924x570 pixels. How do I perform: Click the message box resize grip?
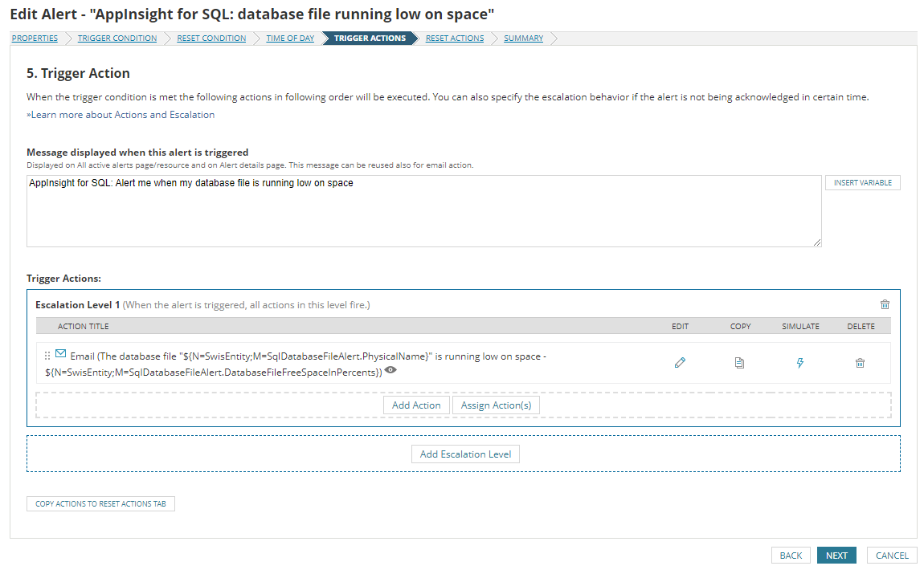(817, 242)
